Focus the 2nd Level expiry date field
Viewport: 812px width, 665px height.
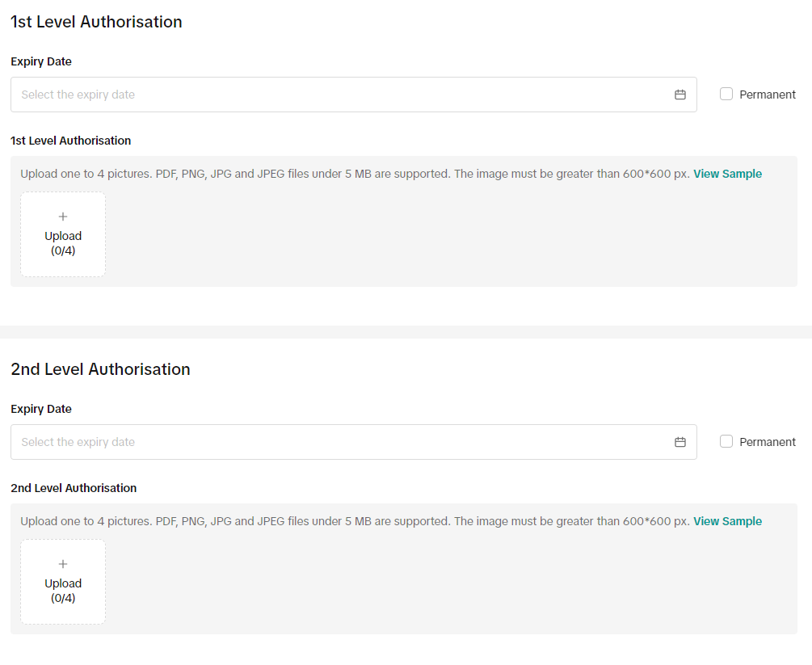pyautogui.click(x=339, y=442)
